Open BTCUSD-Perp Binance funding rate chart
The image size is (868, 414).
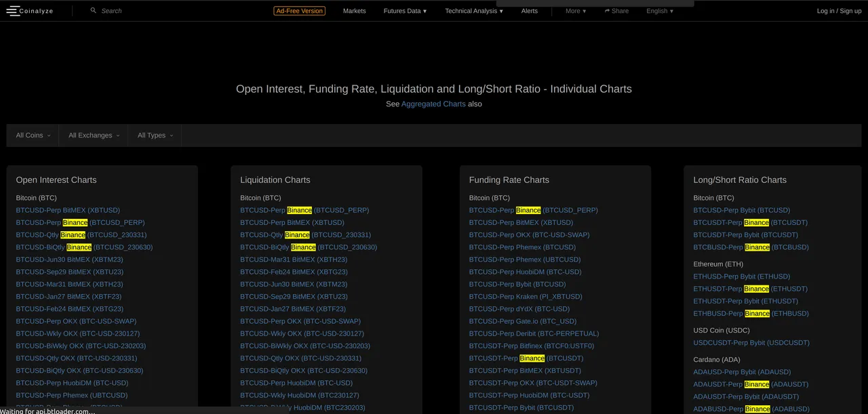(x=534, y=210)
